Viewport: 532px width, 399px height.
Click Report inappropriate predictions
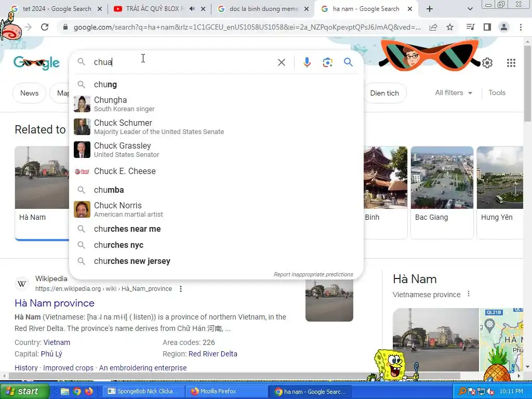point(313,274)
